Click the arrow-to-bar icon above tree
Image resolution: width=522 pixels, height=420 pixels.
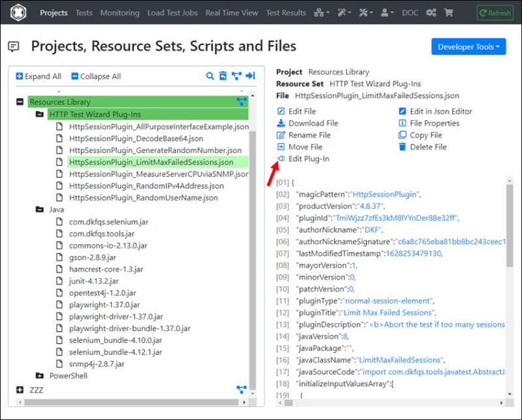click(250, 76)
